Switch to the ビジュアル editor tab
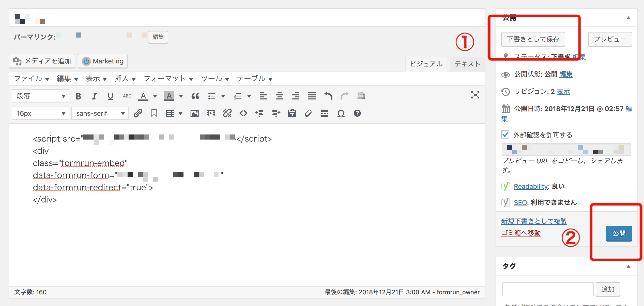Viewport: 644px width, 306px height. pos(426,64)
